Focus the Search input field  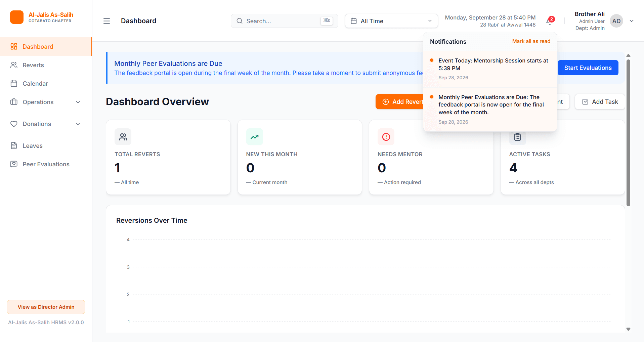284,21
